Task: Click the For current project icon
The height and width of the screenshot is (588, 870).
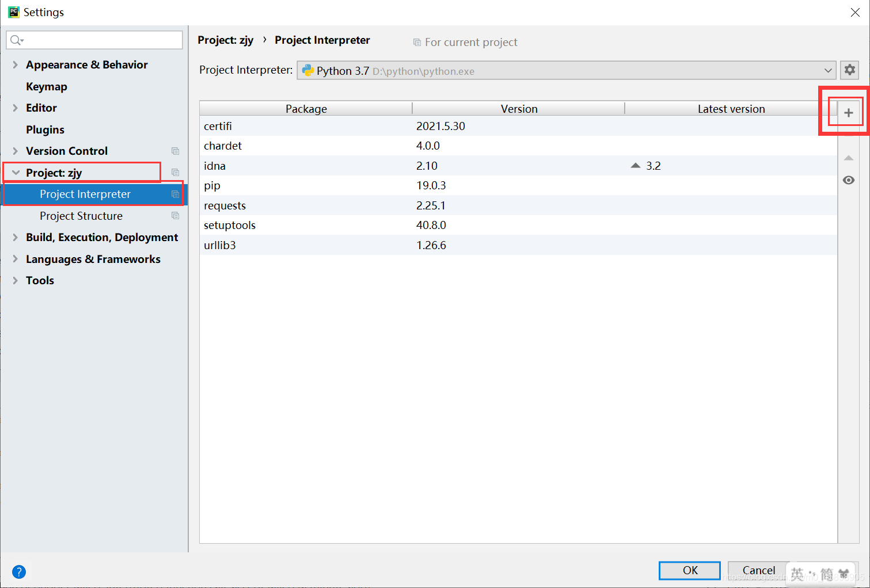Action: [x=417, y=41]
